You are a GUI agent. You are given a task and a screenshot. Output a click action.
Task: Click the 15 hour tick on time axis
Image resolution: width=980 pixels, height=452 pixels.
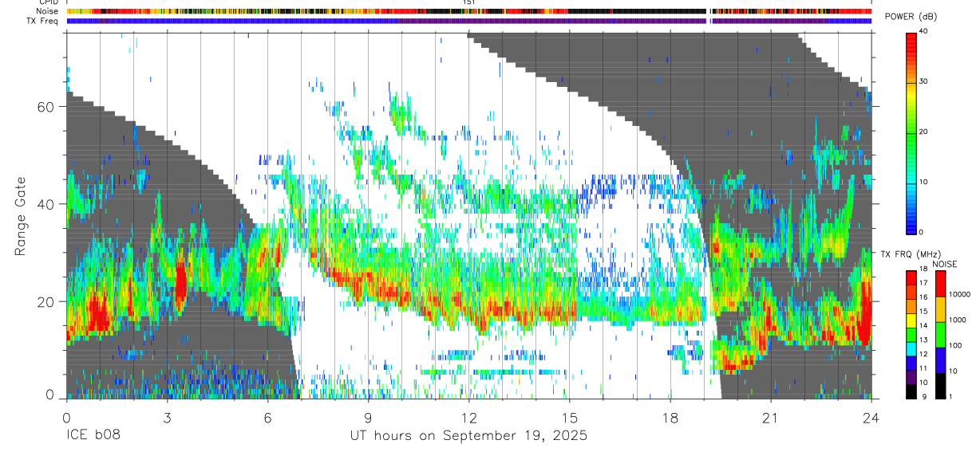pos(569,417)
